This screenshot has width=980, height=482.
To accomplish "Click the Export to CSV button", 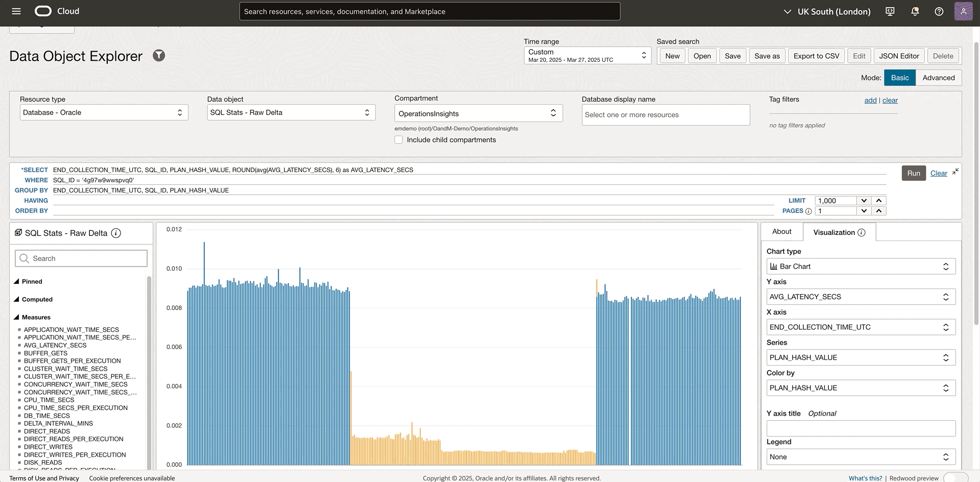I will coord(816,56).
